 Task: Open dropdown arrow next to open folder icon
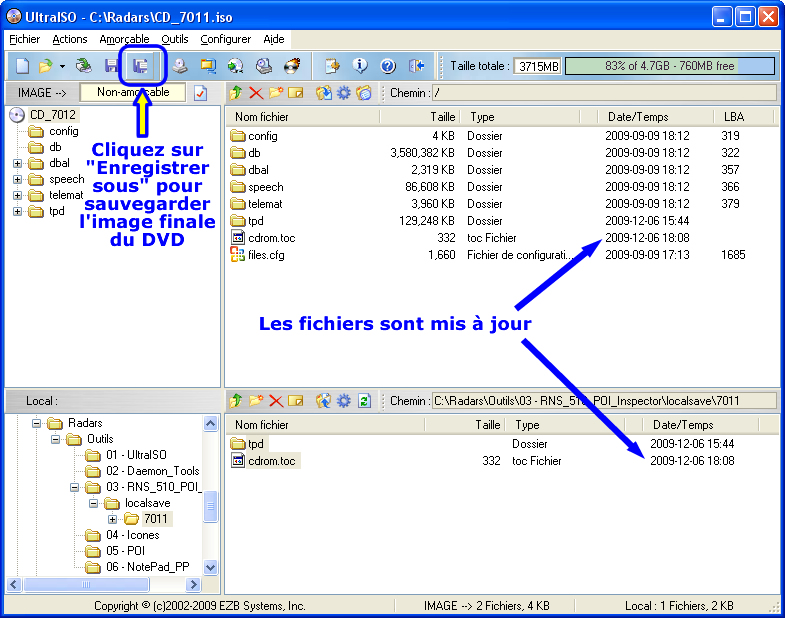click(x=62, y=66)
